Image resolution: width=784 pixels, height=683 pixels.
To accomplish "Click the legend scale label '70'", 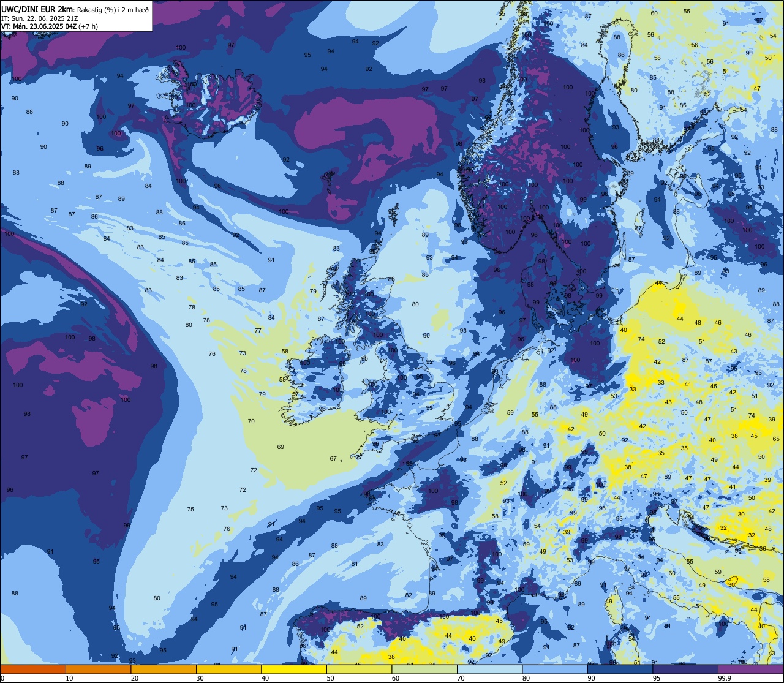I will coord(461,678).
